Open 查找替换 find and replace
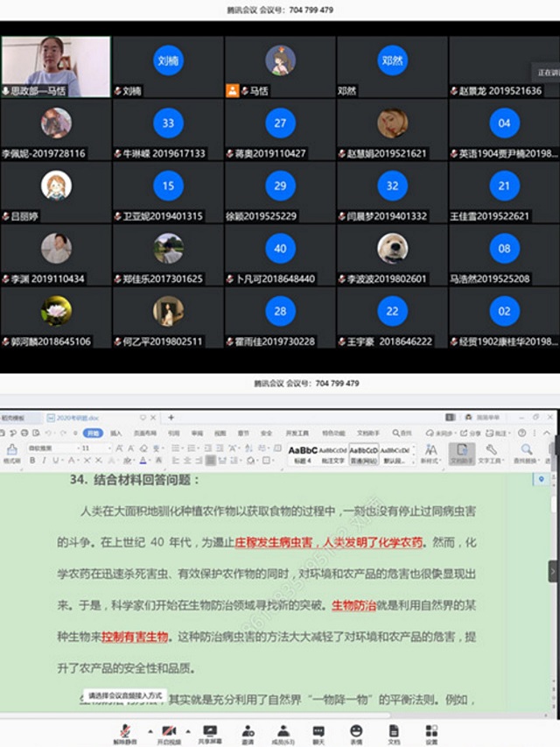Image resolution: width=560 pixels, height=747 pixels. (527, 454)
